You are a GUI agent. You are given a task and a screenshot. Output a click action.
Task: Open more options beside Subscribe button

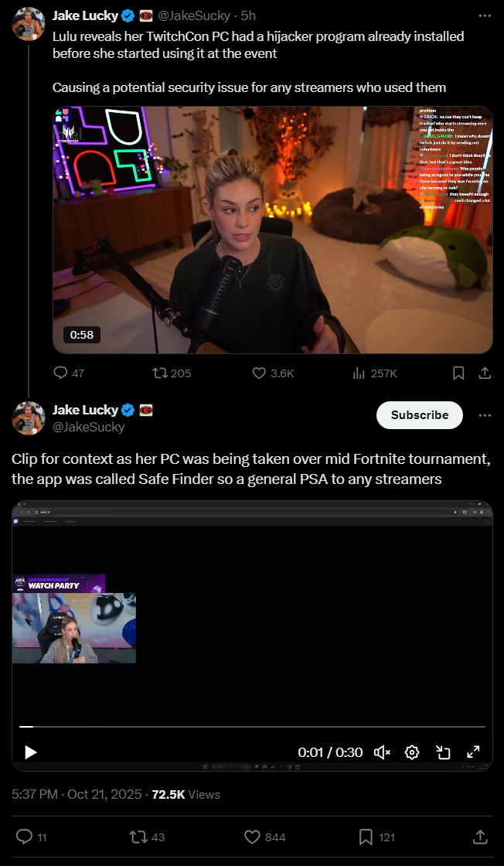[485, 414]
